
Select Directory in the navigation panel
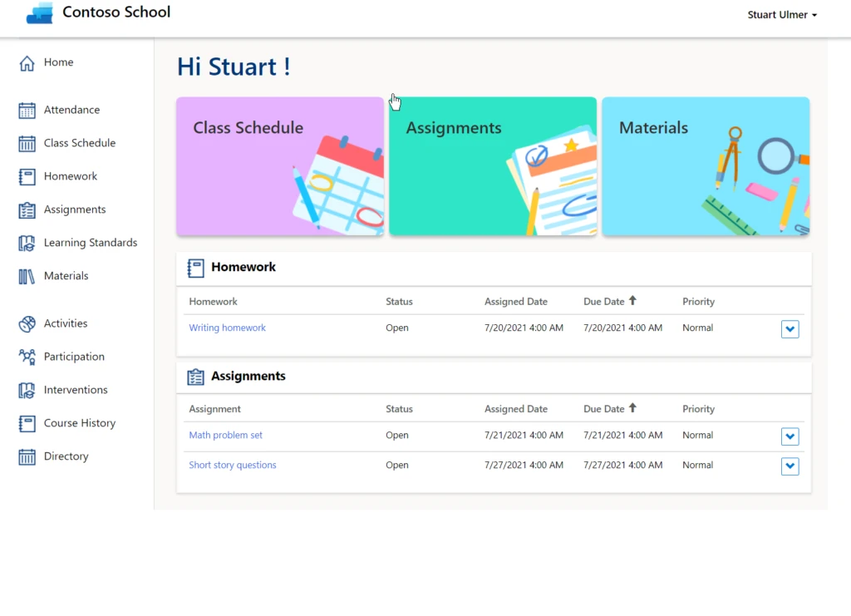65,456
